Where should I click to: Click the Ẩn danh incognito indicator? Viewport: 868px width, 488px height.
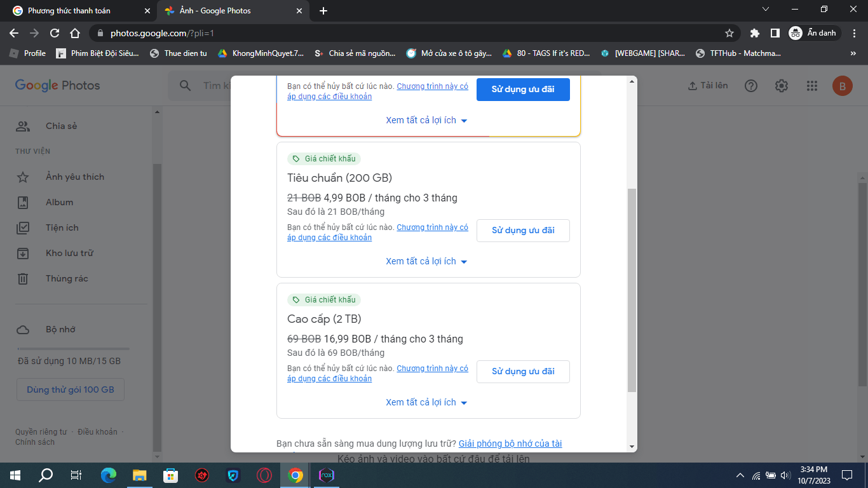point(814,33)
